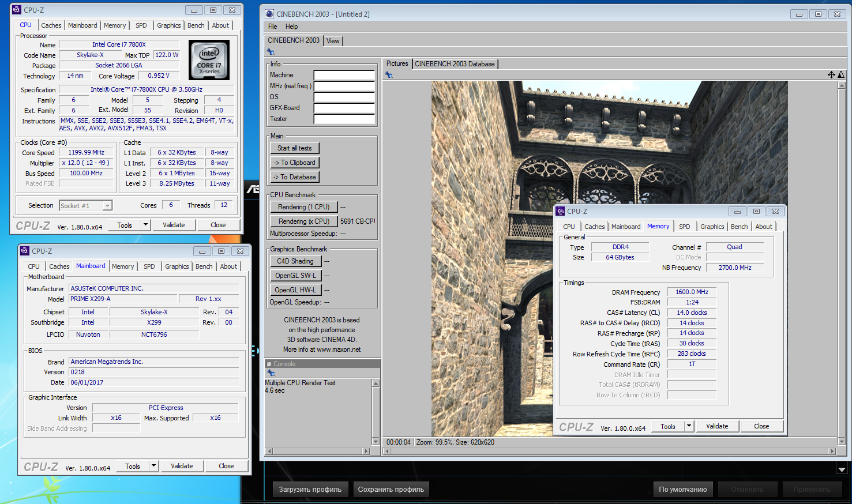The width and height of the screenshot is (852, 504).
Task: Click the move/pan arrows icon above the picture
Action: 831,74
